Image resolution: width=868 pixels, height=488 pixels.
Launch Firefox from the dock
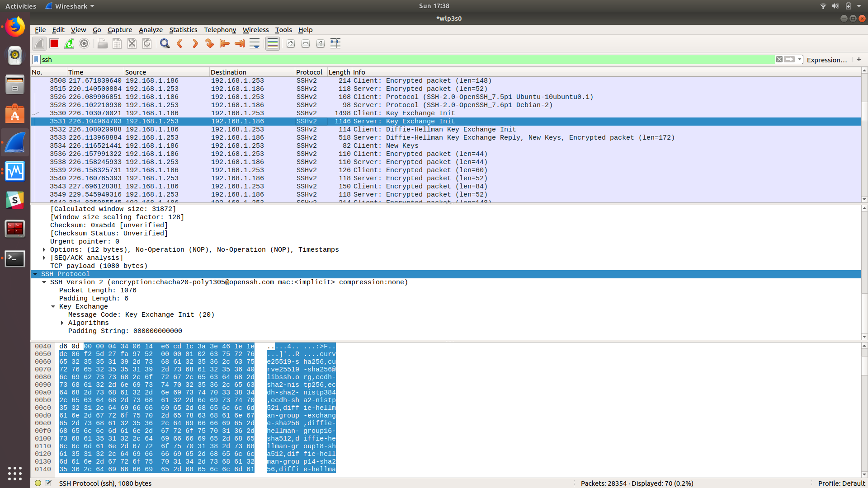tap(15, 27)
